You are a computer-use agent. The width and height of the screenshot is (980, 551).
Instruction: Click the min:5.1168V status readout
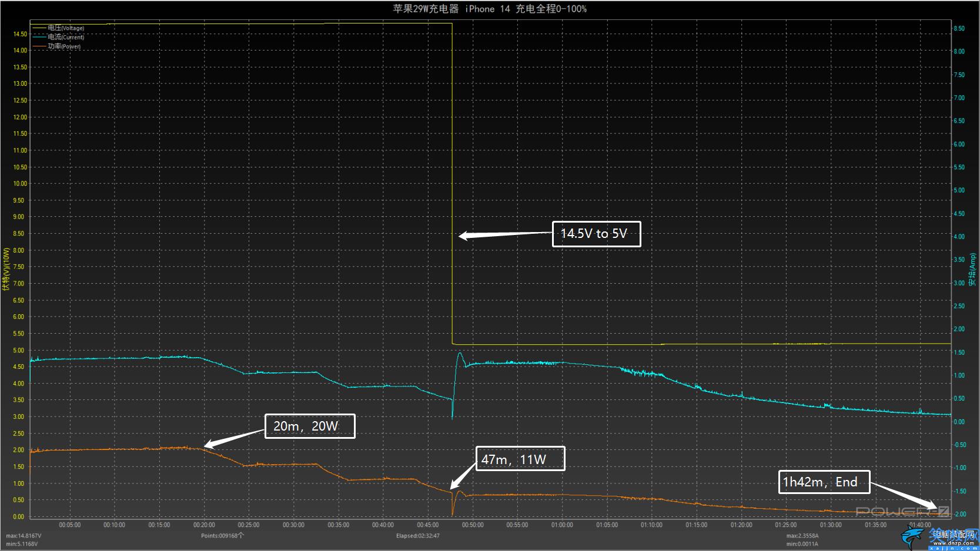click(x=22, y=544)
